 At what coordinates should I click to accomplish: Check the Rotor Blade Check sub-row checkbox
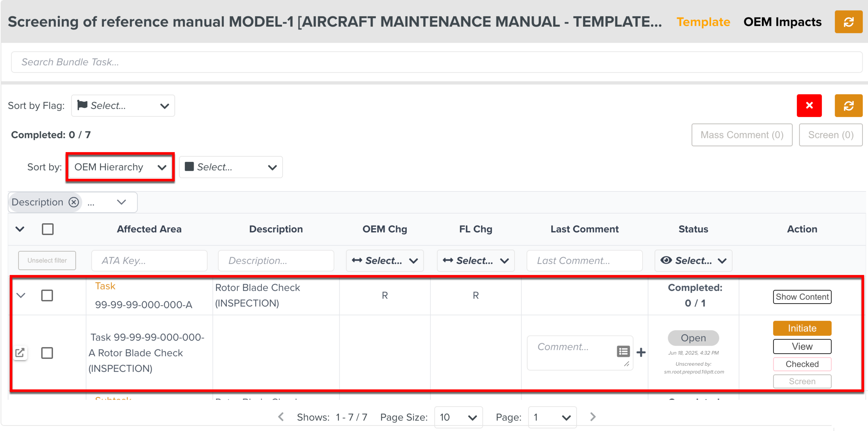pos(47,353)
